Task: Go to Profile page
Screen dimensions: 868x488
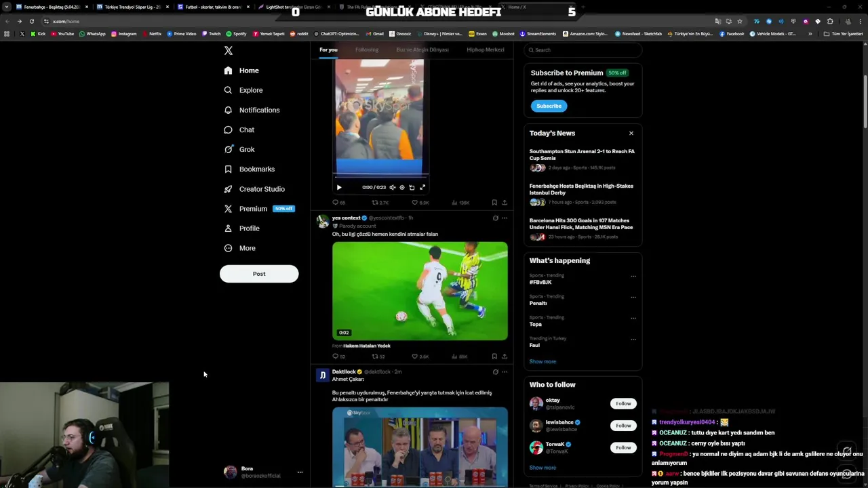Action: (241, 228)
